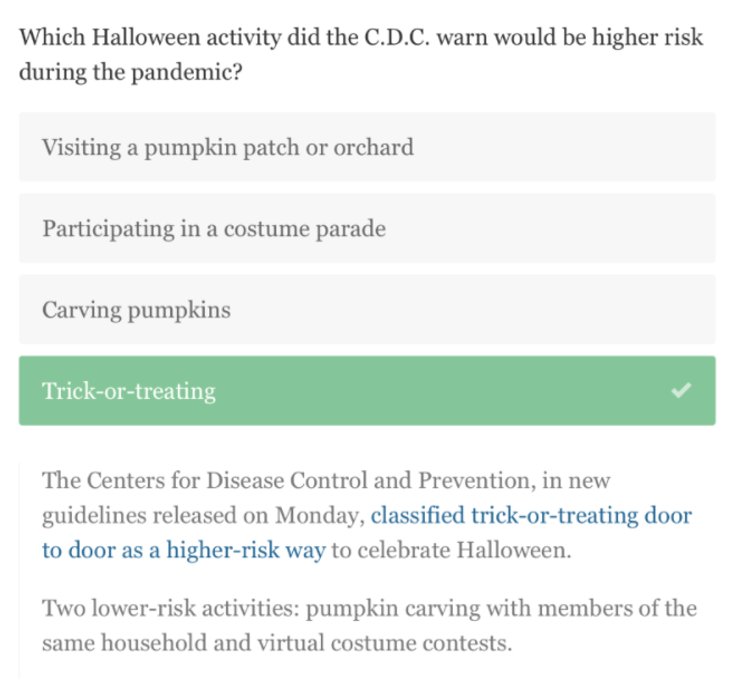Click "to celebrate Halloween." after the link

451,551
